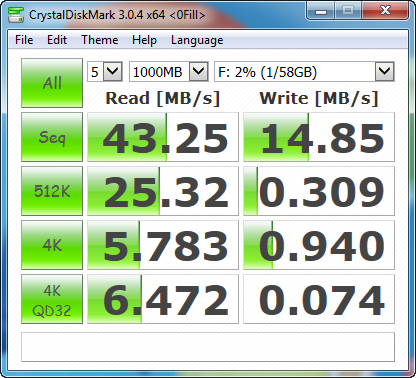This screenshot has height=378, width=416.
Task: Close the CrystalDiskMark window
Action: pyautogui.click(x=385, y=11)
